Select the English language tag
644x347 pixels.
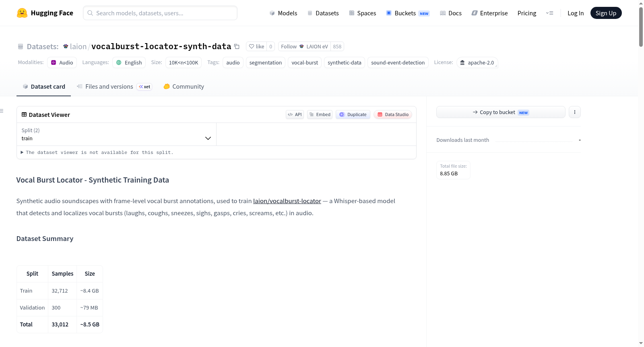tap(129, 62)
